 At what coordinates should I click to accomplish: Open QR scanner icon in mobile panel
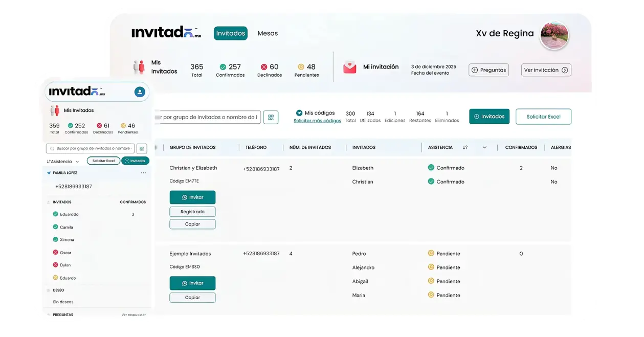pyautogui.click(x=142, y=149)
